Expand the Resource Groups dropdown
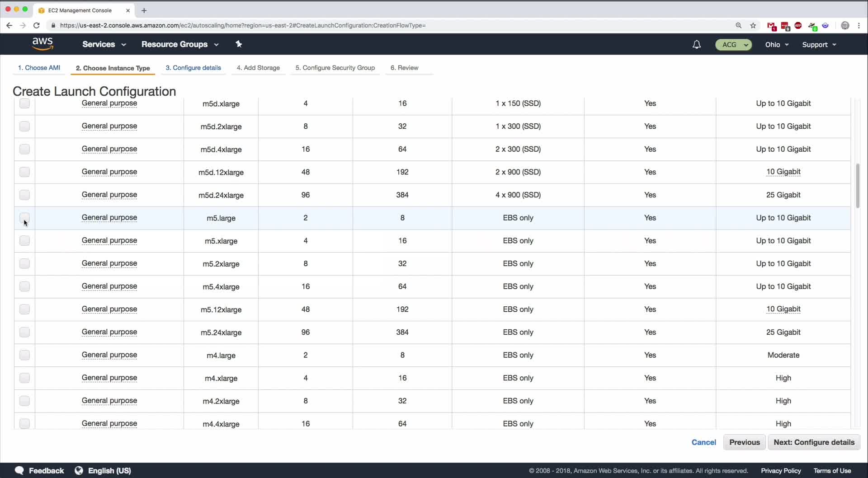The image size is (868, 478). (x=180, y=44)
